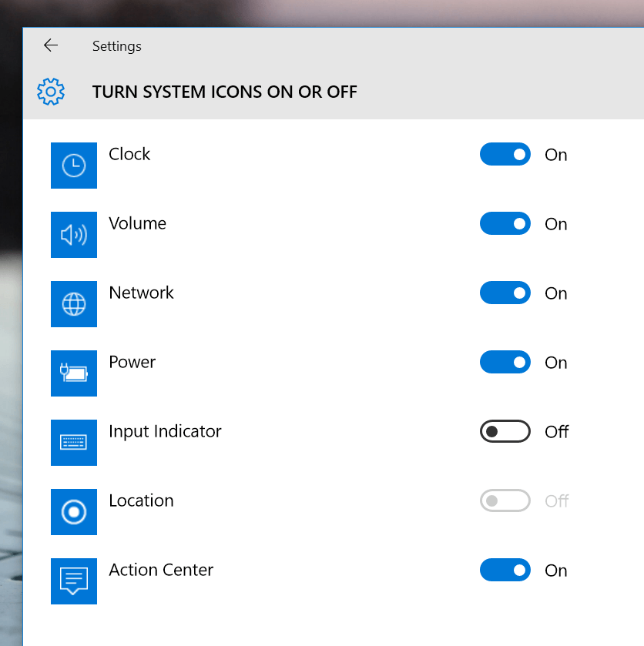Screen dimensions: 644x646
Task: Click the disabled Location toggle
Action: point(505,500)
